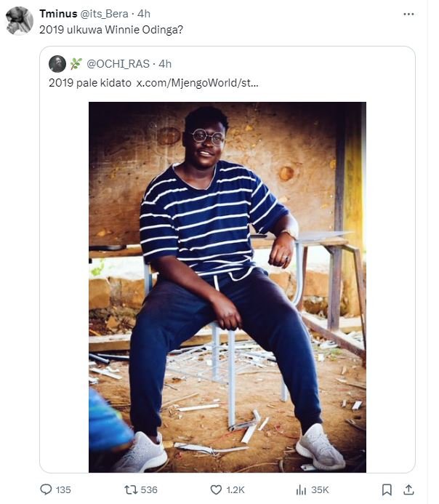Image resolution: width=439 pixels, height=504 pixels.
Task: Click the quoted tweet's 4h timestamp
Action: tap(165, 64)
